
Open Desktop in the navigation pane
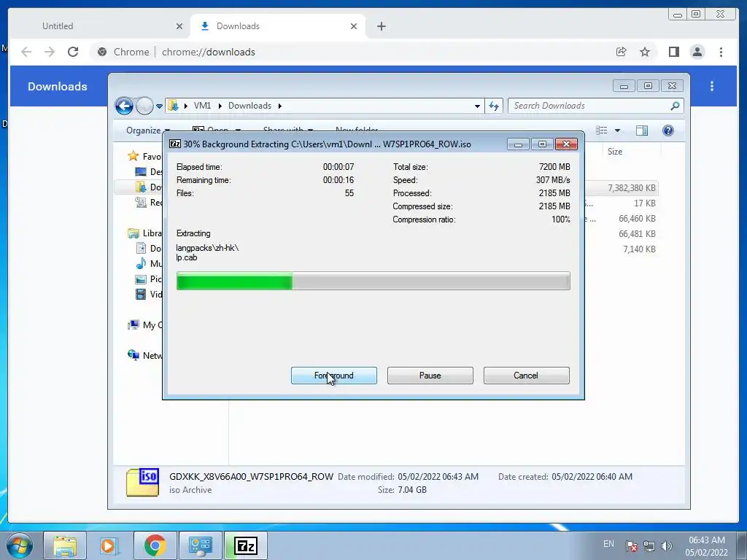[149, 171]
